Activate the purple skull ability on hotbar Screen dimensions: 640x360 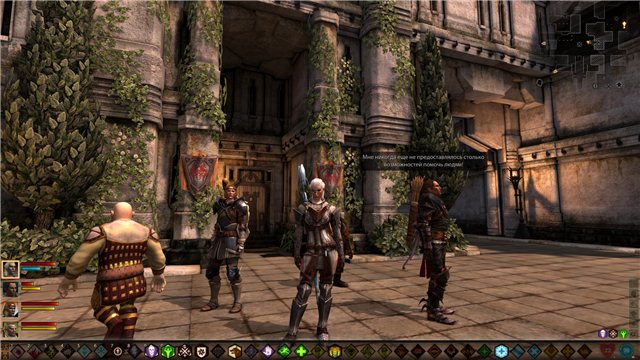click(x=151, y=351)
